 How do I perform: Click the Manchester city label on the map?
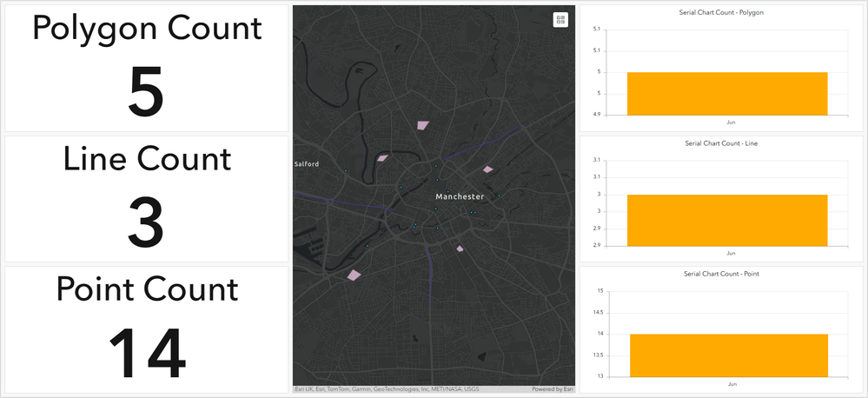[x=460, y=196]
